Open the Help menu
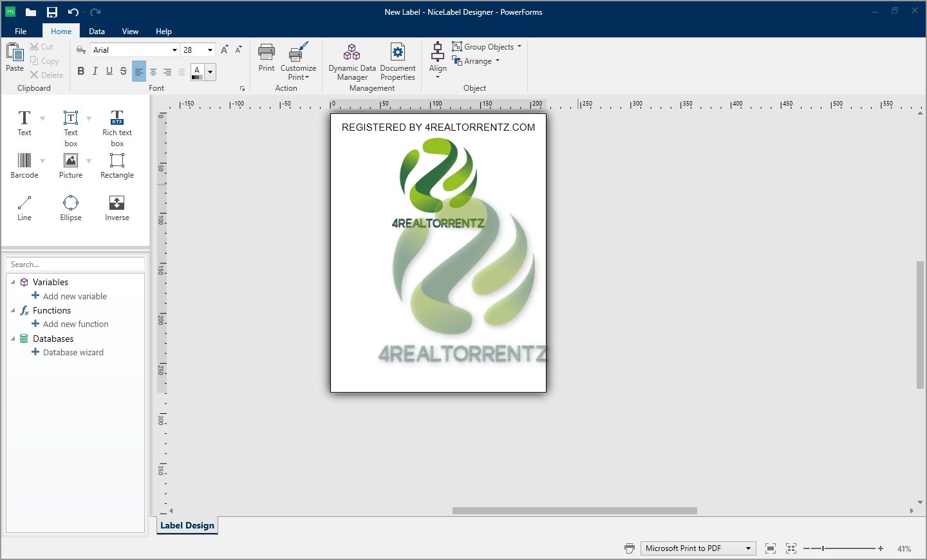 [164, 31]
